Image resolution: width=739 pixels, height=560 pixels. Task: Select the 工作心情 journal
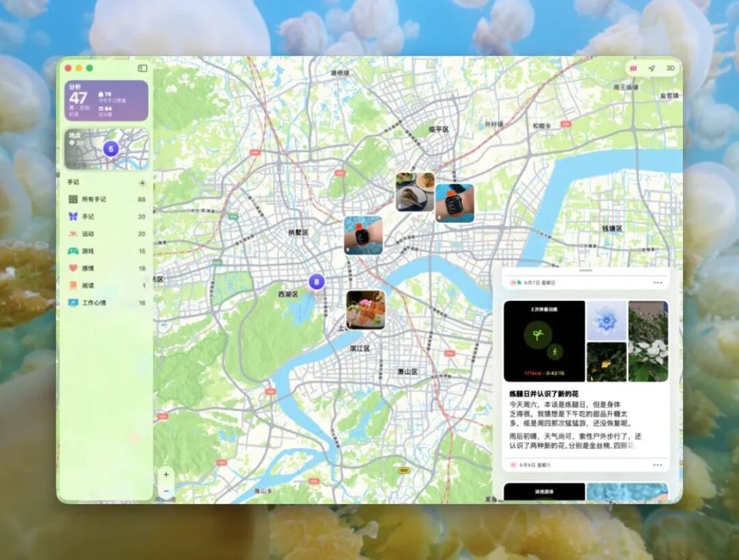pyautogui.click(x=106, y=303)
